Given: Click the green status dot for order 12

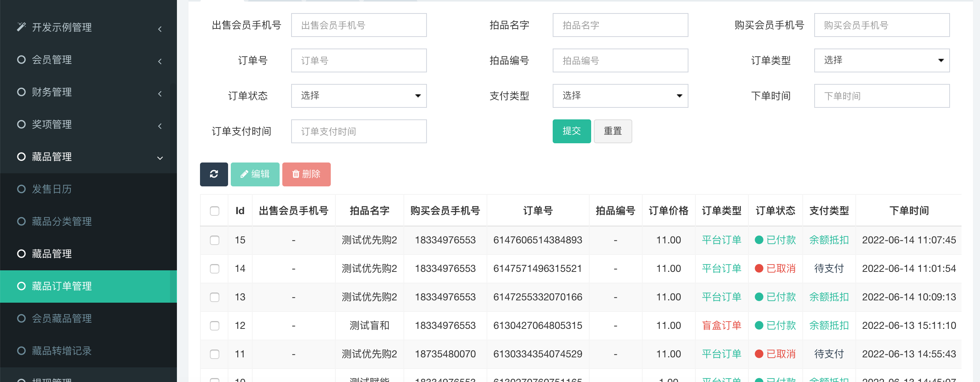Looking at the screenshot, I should (759, 325).
